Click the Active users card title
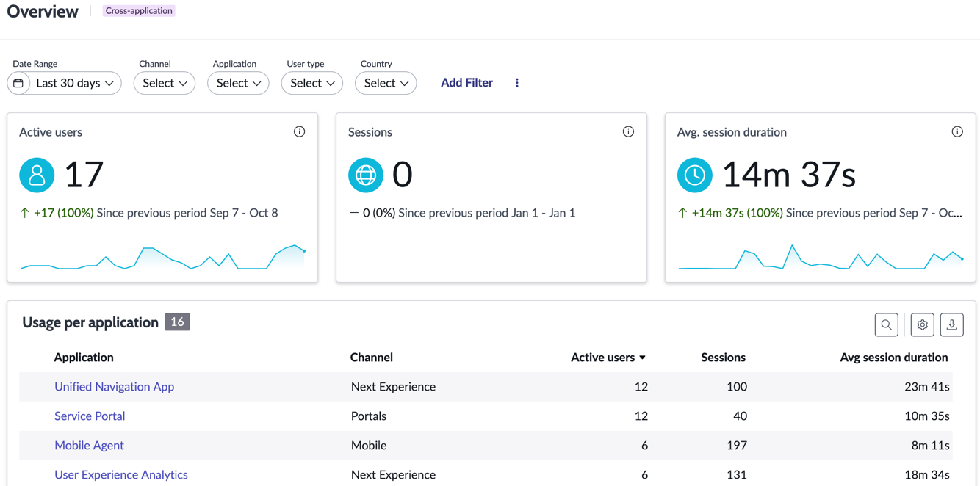Viewport: 980px width, 486px height. (x=51, y=132)
